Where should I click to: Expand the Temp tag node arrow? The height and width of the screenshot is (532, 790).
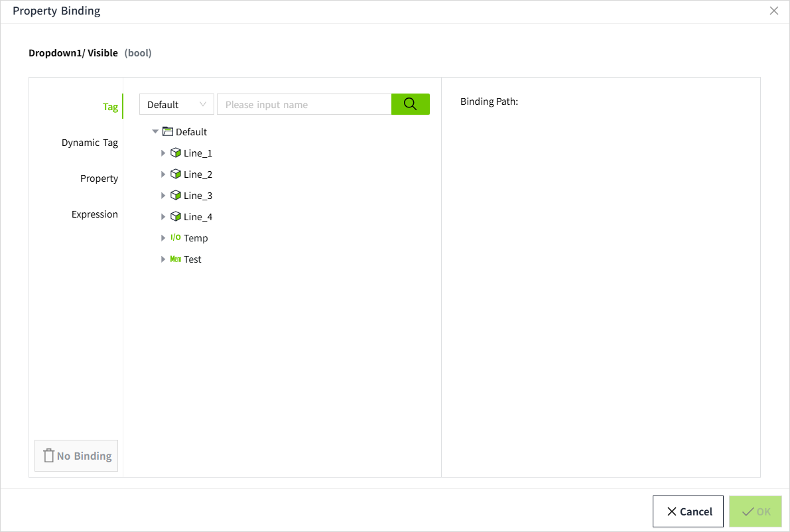click(x=163, y=238)
